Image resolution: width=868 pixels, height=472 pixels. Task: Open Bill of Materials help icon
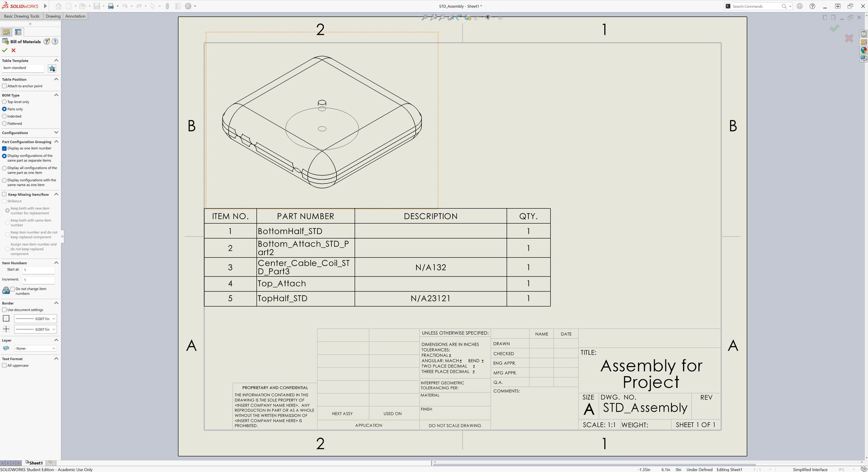point(55,41)
